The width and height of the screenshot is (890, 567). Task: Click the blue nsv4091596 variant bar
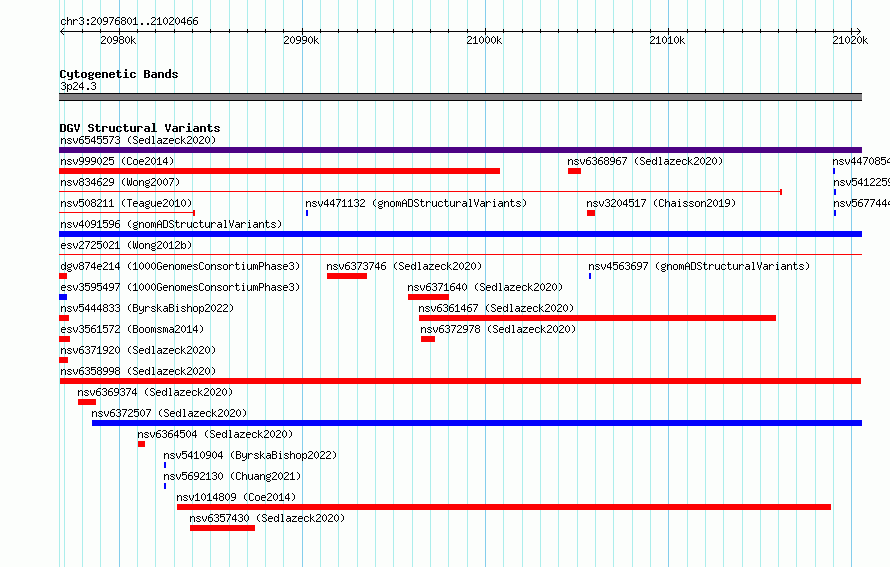[460, 234]
